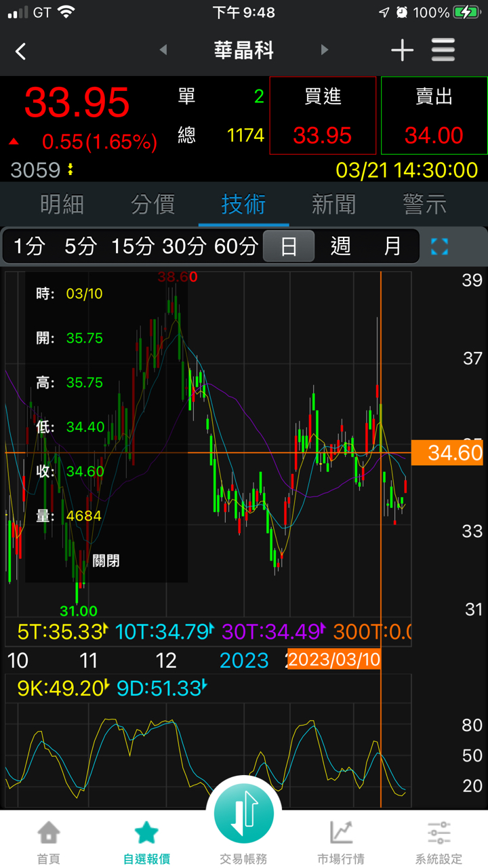Tap the 時 03/10 date row
Viewport: 488px width, 868px height.
click(69, 294)
